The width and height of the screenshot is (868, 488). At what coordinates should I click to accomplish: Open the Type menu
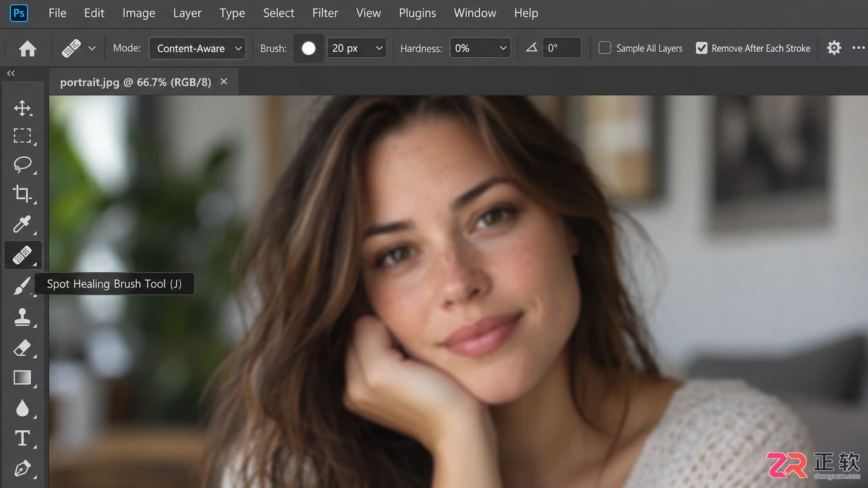tap(232, 13)
